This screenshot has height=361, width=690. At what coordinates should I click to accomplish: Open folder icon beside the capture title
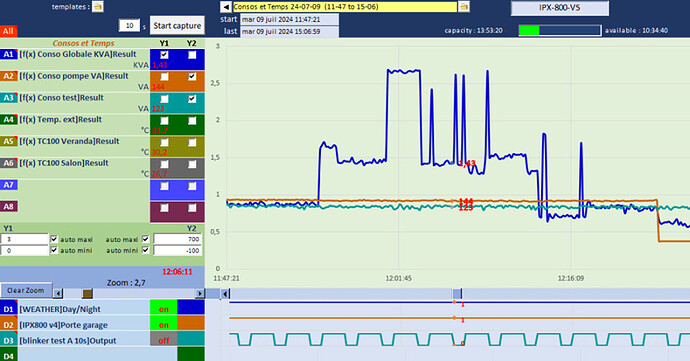464,7
